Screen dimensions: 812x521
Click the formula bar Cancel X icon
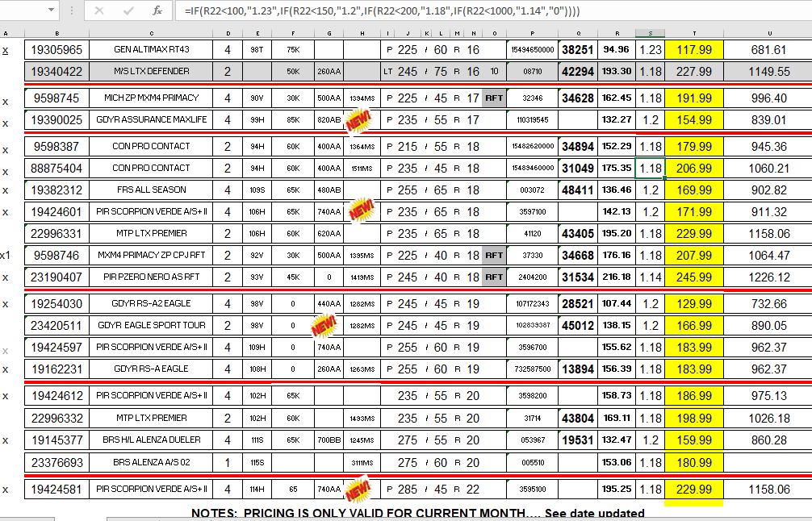pyautogui.click(x=99, y=10)
